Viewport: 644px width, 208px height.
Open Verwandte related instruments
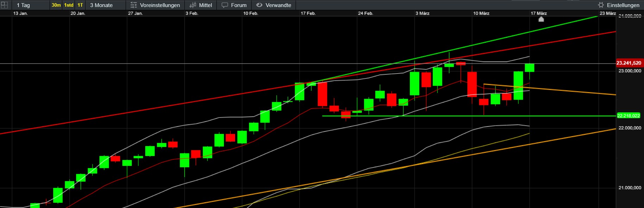(273, 5)
